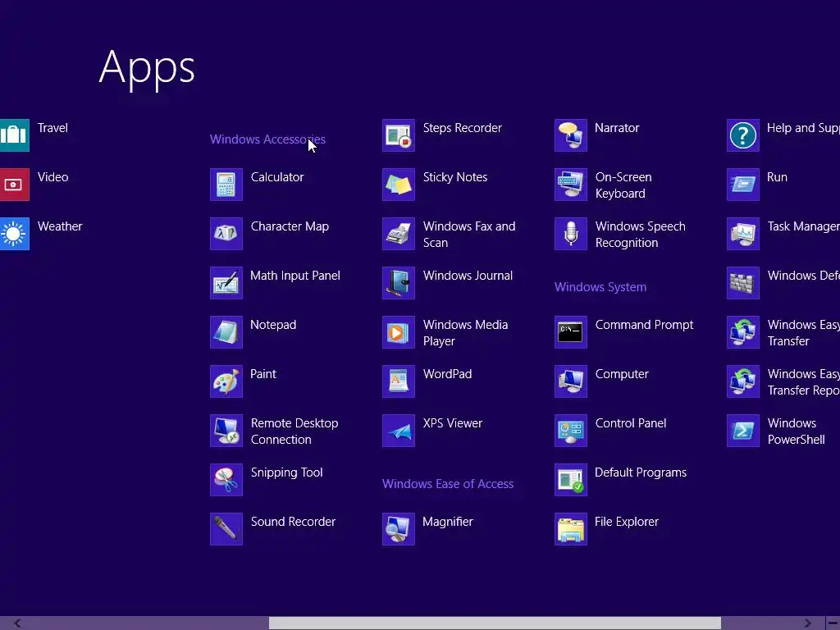Open the File Explorer folder icon
This screenshot has width=840, height=630.
pos(571,529)
